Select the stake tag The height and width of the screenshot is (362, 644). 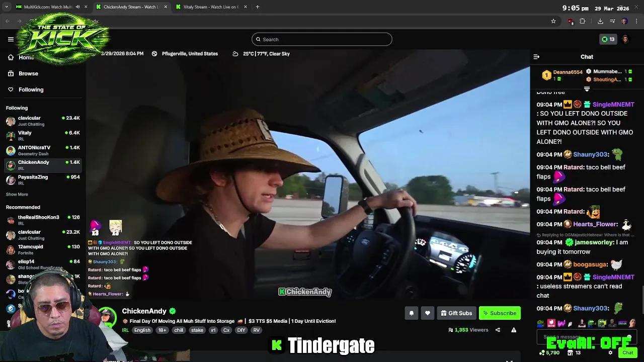[x=197, y=330]
